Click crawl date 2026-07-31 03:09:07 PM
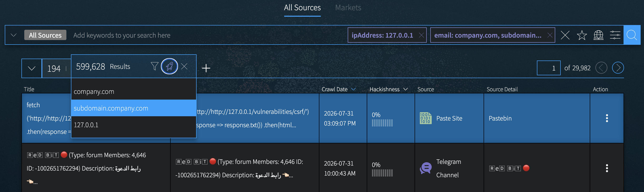Screen dimensions: 644x192 click(x=340, y=118)
